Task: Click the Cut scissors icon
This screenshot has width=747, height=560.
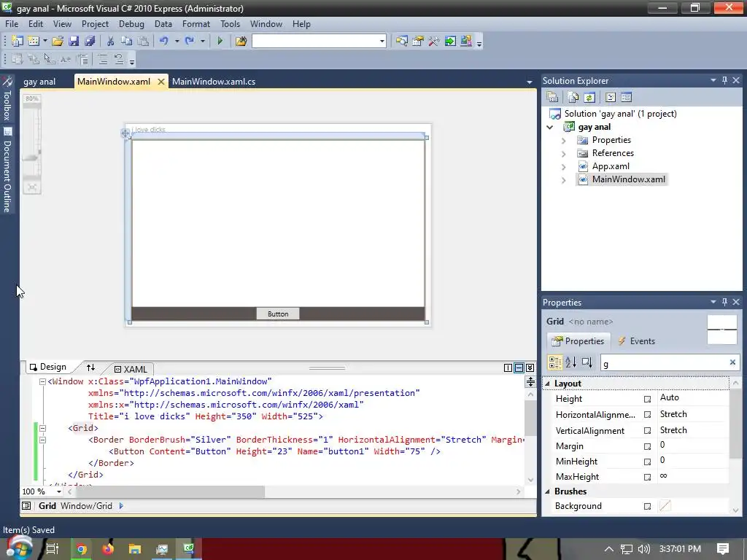Action: coord(111,42)
